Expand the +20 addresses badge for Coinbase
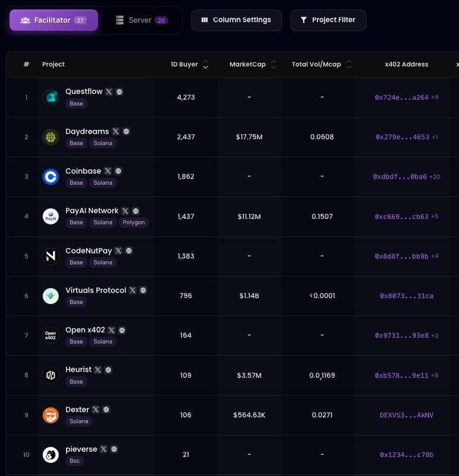 (x=435, y=177)
